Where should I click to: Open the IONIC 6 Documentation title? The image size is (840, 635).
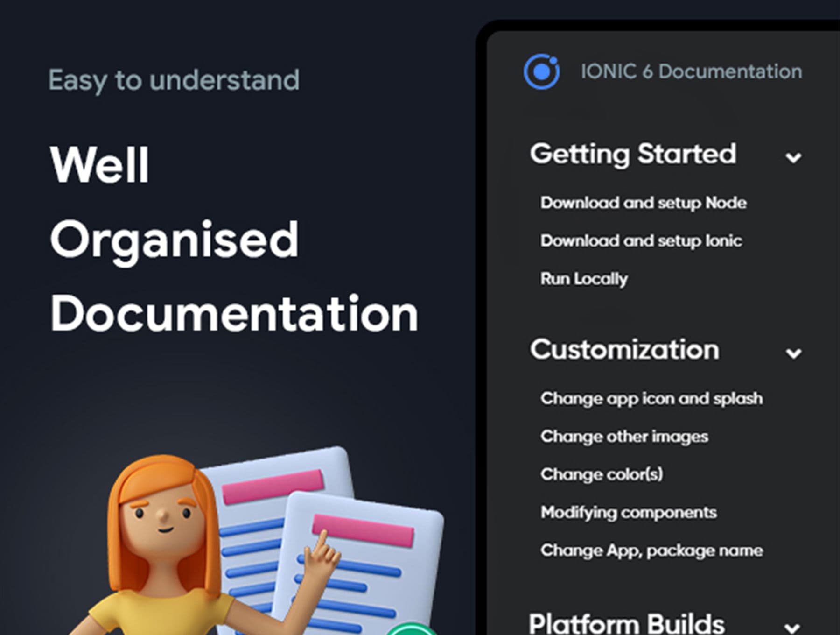click(691, 72)
